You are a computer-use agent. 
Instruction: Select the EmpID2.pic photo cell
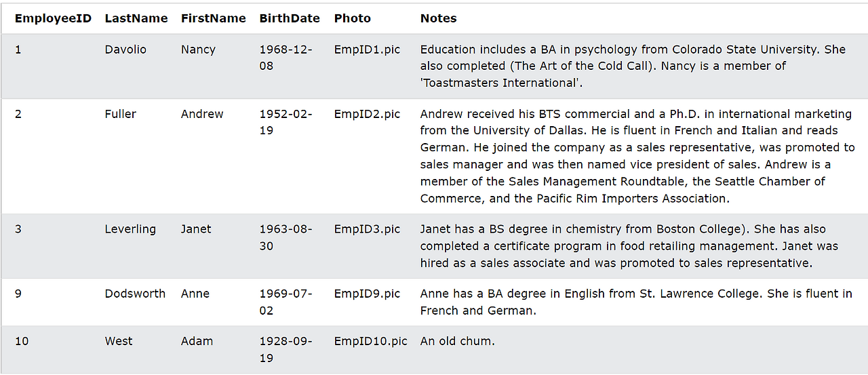[367, 114]
